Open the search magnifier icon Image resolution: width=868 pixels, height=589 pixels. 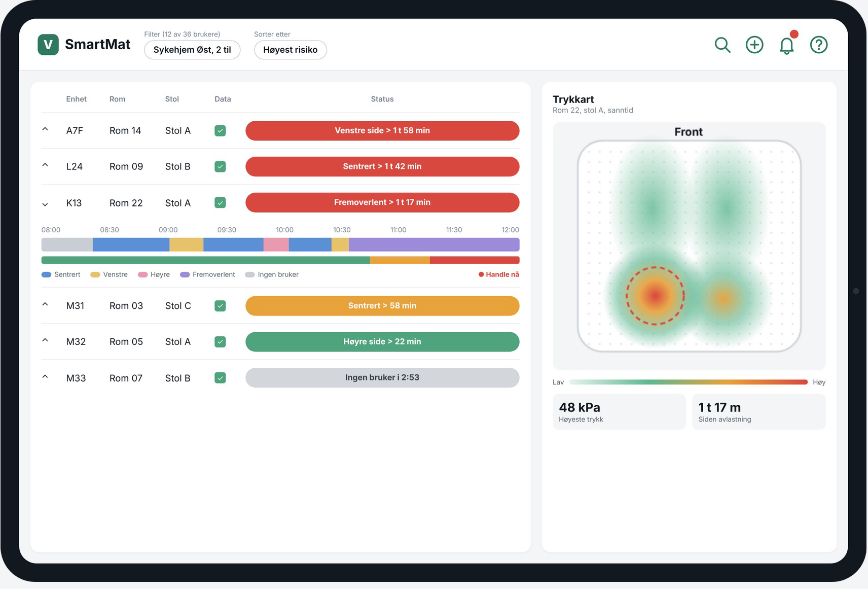(x=722, y=45)
